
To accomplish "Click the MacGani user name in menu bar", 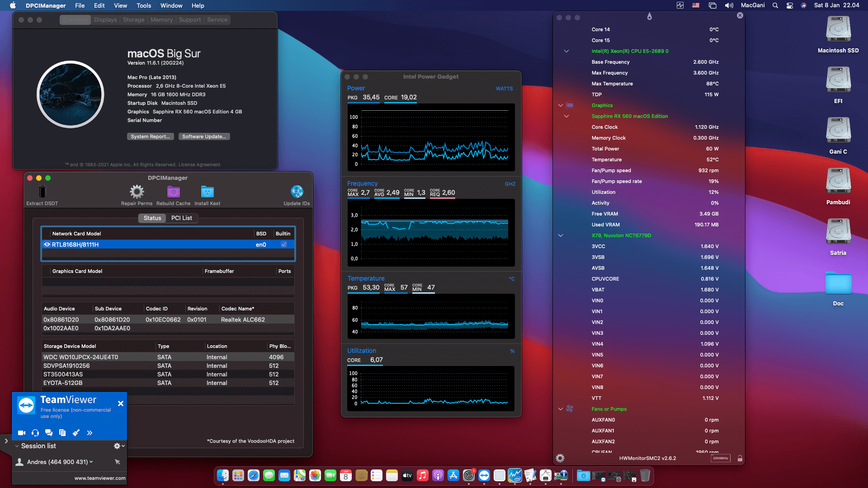I will tap(753, 5).
